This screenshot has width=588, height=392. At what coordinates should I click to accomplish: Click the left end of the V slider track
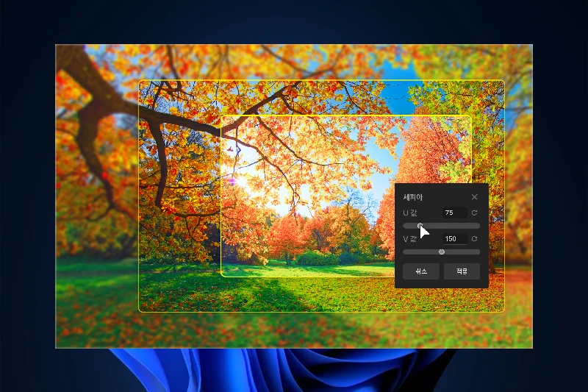[405, 252]
